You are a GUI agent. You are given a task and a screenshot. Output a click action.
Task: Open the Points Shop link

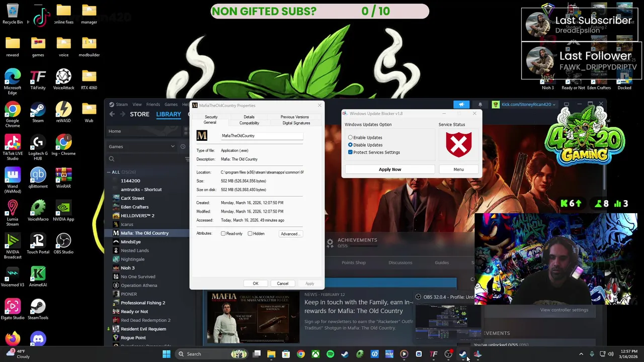[354, 262]
